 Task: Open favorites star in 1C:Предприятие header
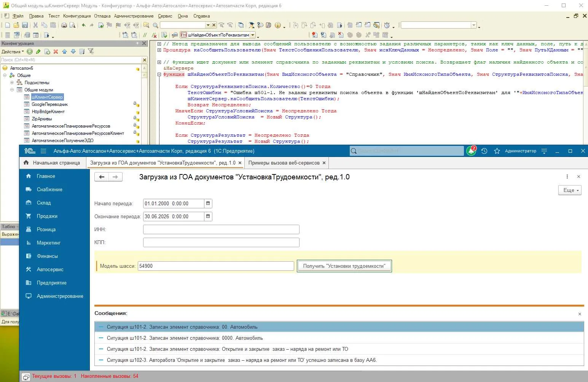click(497, 151)
